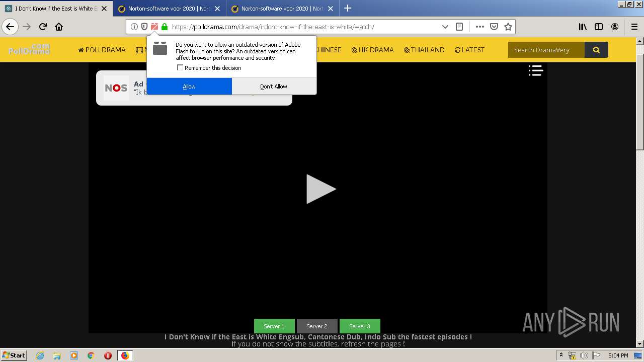644x362 pixels.
Task: Expand the address bar history dropdown
Action: click(445, 27)
